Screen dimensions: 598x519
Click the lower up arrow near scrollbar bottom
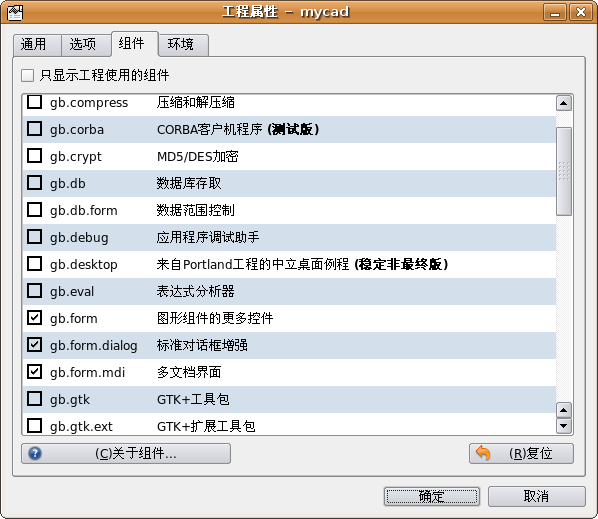(x=564, y=410)
